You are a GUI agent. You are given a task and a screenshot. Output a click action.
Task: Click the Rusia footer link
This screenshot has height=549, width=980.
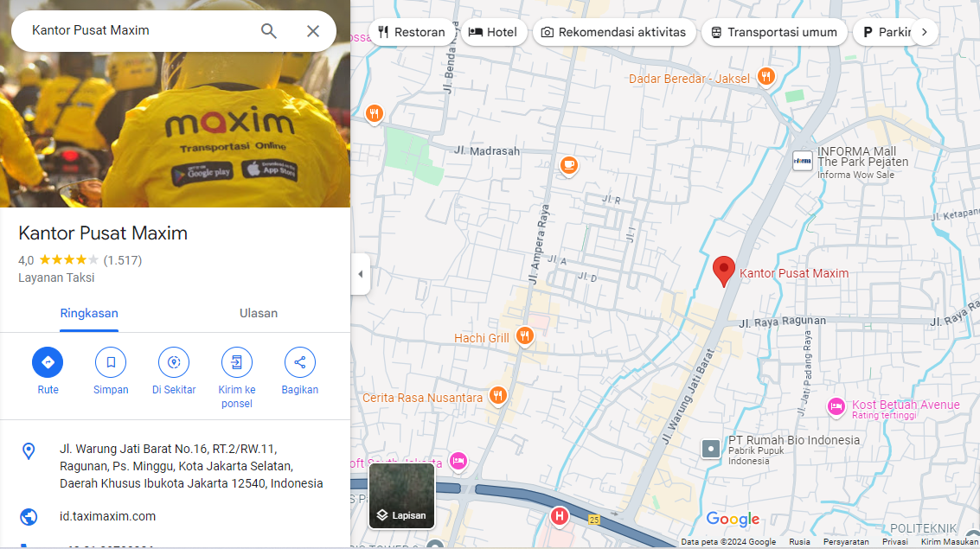(799, 542)
